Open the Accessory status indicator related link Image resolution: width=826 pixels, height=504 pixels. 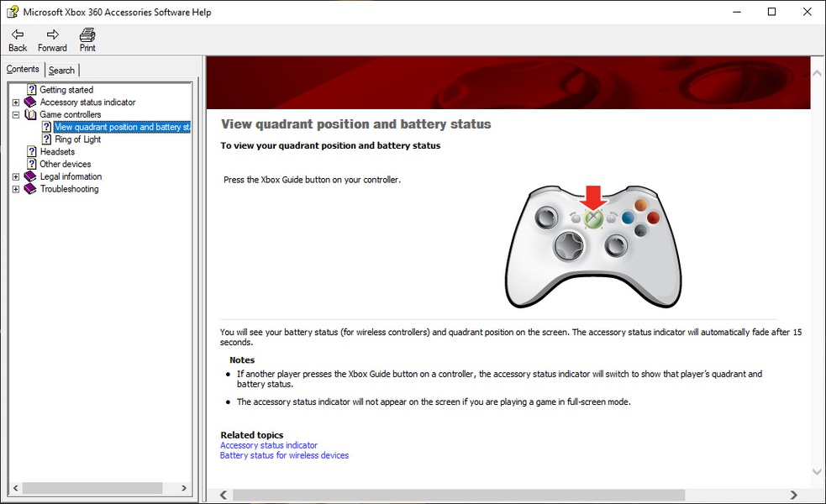pos(269,445)
